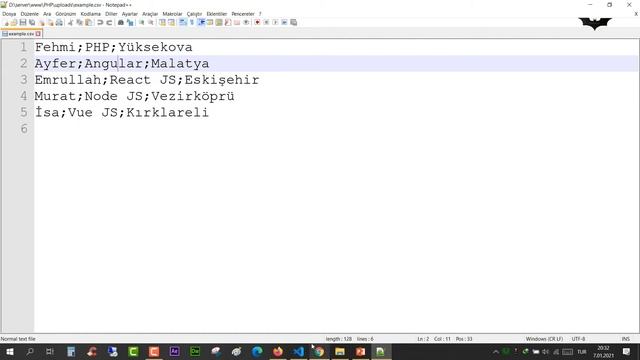Screen dimensions: 640x360
Task: Toggle Show All Characters in the toolbar
Action: pos(191,22)
